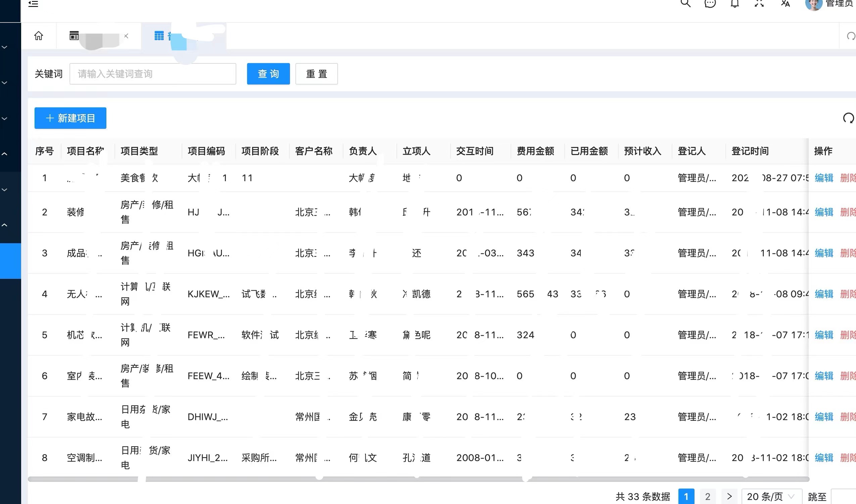Open the messages chat bubble icon
Screen dimensions: 856x504
[710, 3]
